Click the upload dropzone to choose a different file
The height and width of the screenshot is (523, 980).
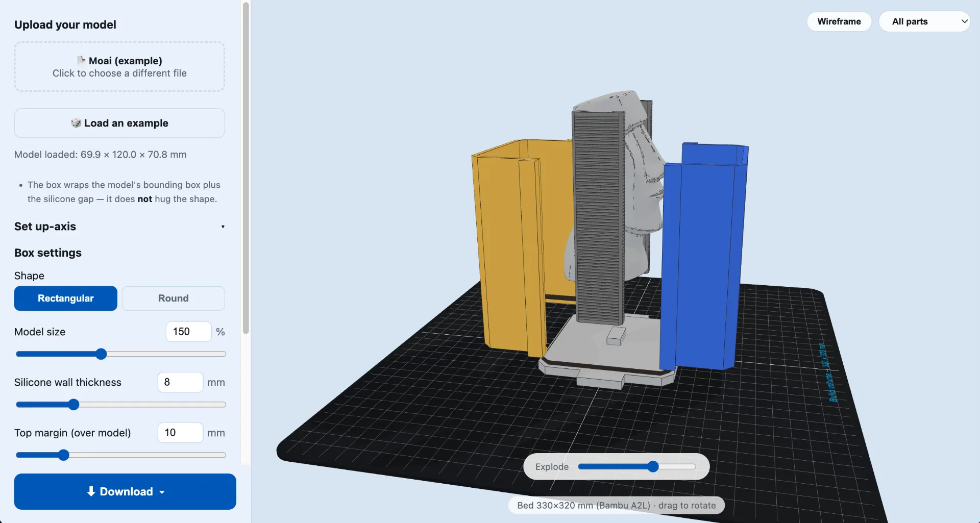119,67
